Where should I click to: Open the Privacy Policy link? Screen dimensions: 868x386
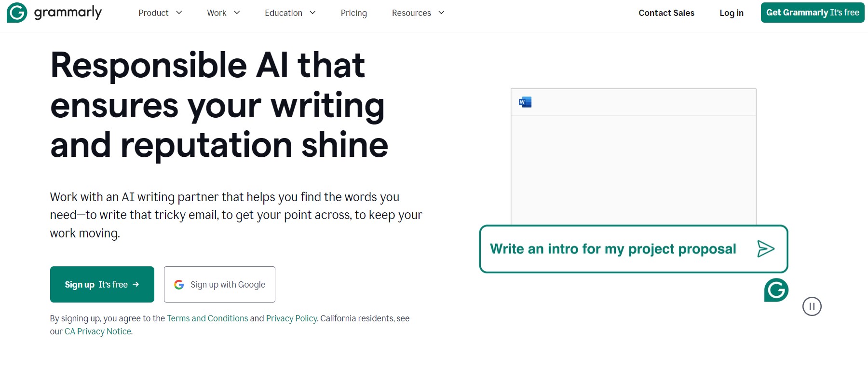click(x=291, y=318)
